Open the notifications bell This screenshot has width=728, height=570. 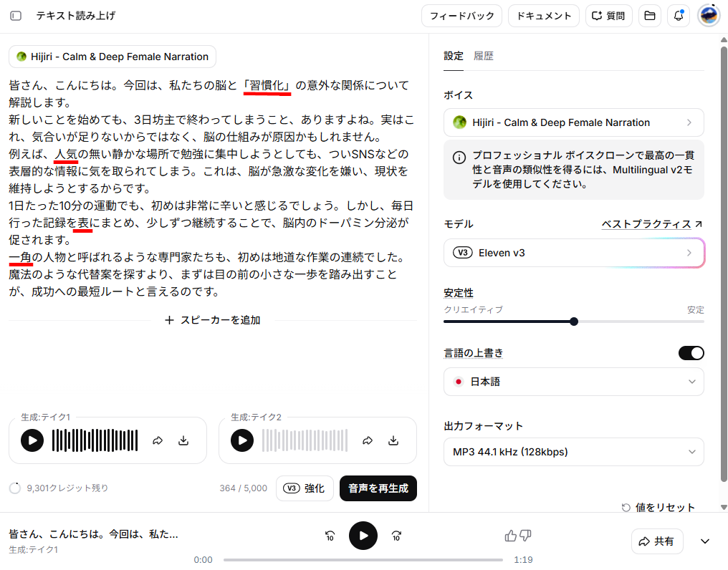(679, 16)
